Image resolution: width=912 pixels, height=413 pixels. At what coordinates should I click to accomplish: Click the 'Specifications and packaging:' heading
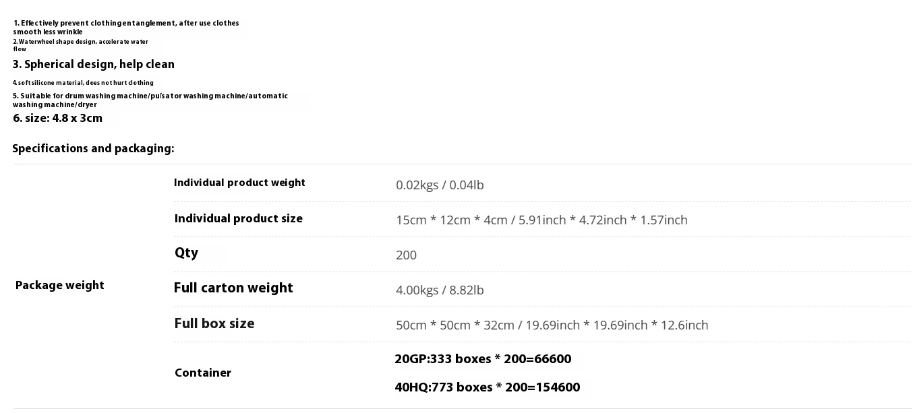pos(93,149)
